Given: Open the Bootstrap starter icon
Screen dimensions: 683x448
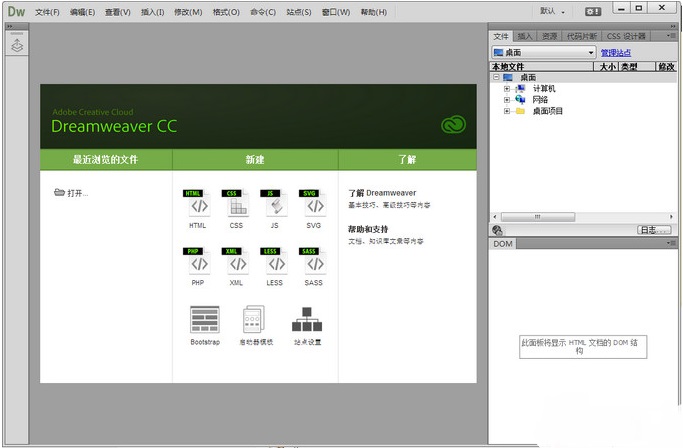Looking at the screenshot, I should click(204, 320).
